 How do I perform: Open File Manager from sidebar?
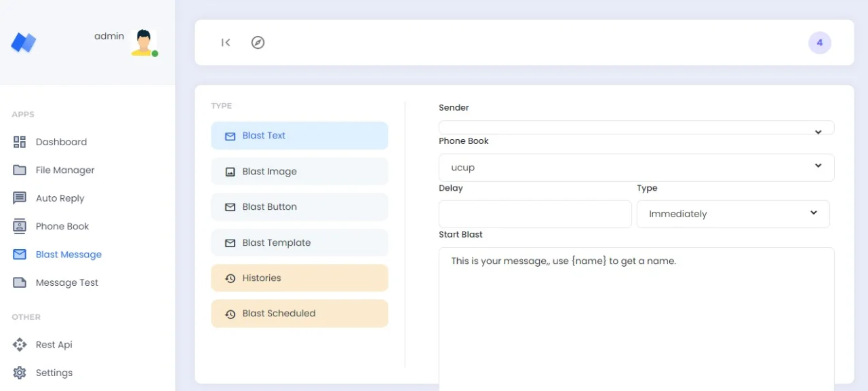click(65, 170)
